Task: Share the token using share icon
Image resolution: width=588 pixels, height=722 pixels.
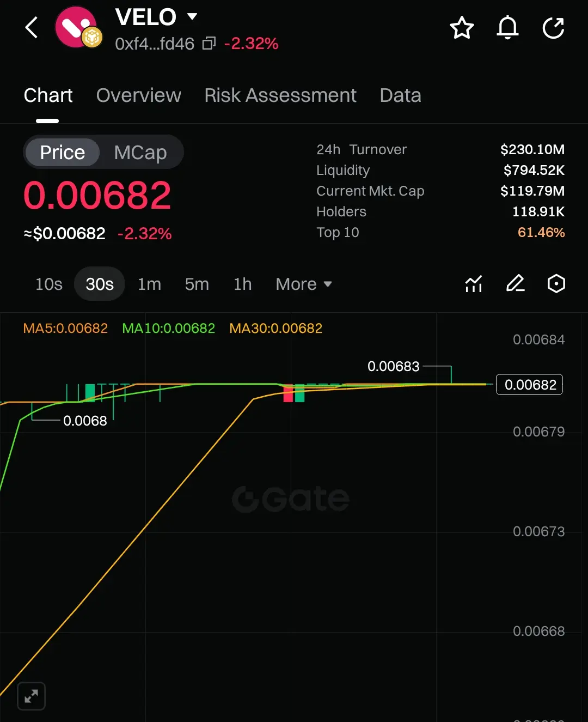Action: tap(553, 28)
